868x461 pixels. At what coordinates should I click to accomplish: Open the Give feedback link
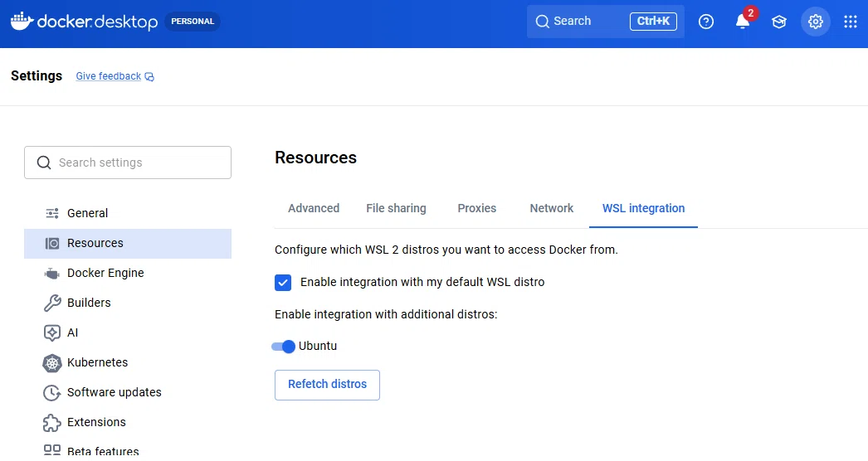[x=109, y=76]
